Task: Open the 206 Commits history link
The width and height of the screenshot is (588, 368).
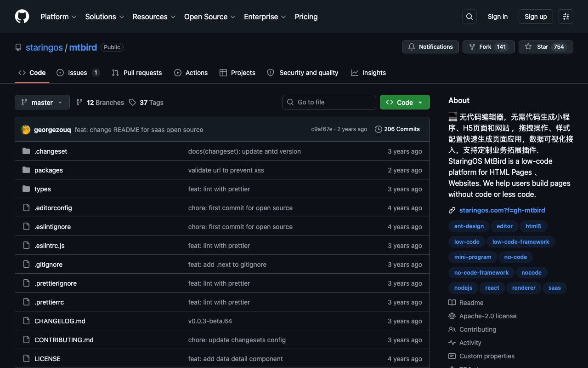Action: coord(397,129)
